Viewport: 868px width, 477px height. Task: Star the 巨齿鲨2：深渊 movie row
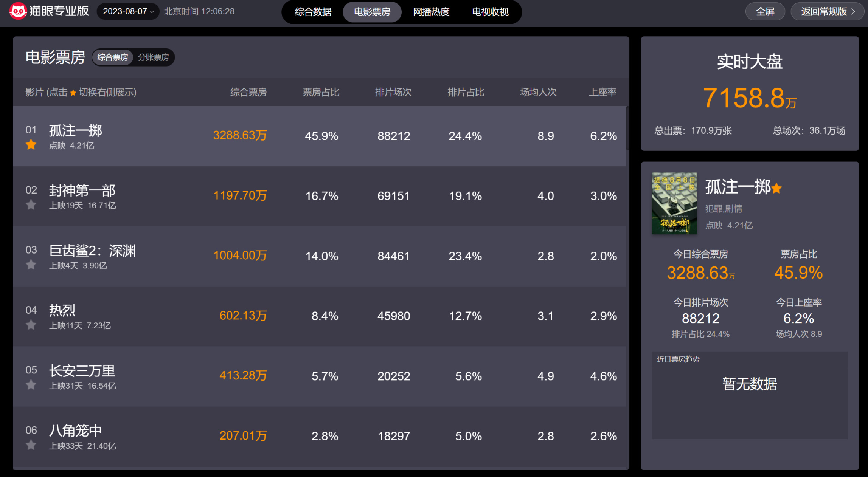(x=31, y=265)
